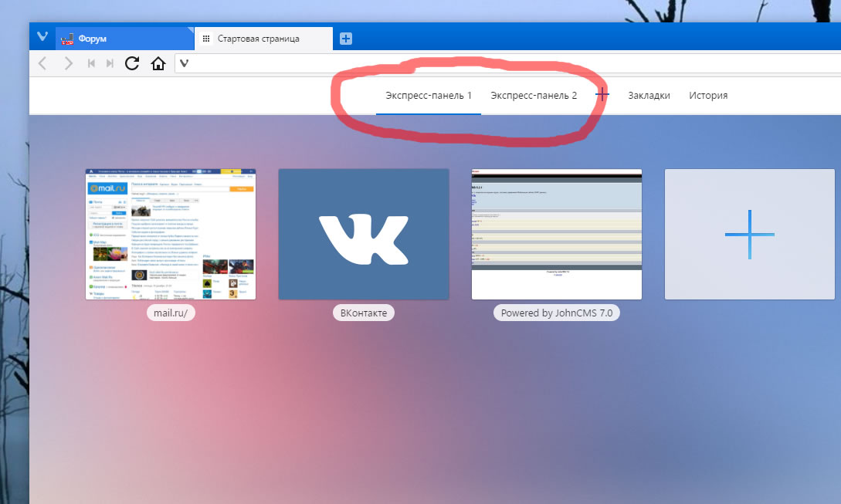Go back using the back arrow
This screenshot has width=841, height=504.
click(42, 63)
